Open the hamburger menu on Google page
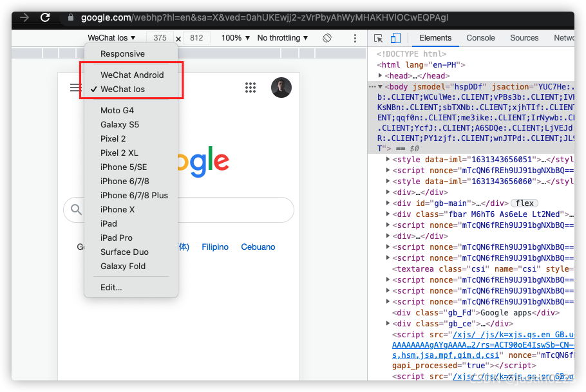The width and height of the screenshot is (586, 392). pyautogui.click(x=75, y=88)
